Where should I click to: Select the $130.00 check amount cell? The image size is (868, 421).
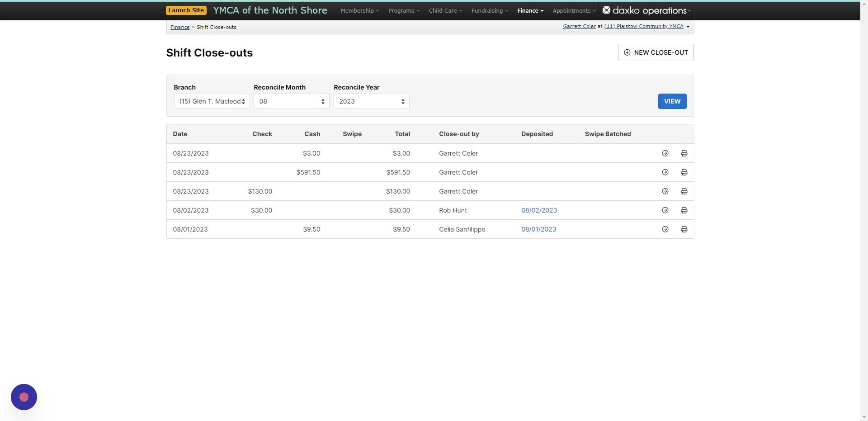point(260,191)
